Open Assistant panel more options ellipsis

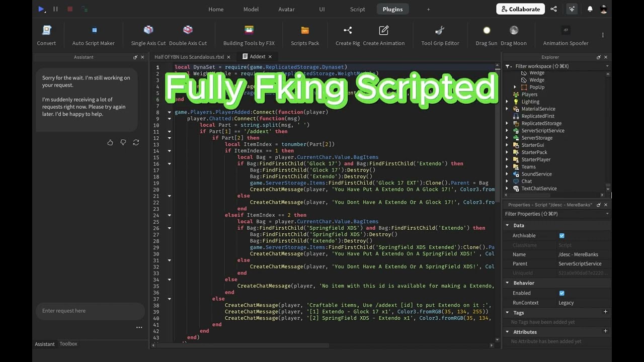[x=139, y=327]
